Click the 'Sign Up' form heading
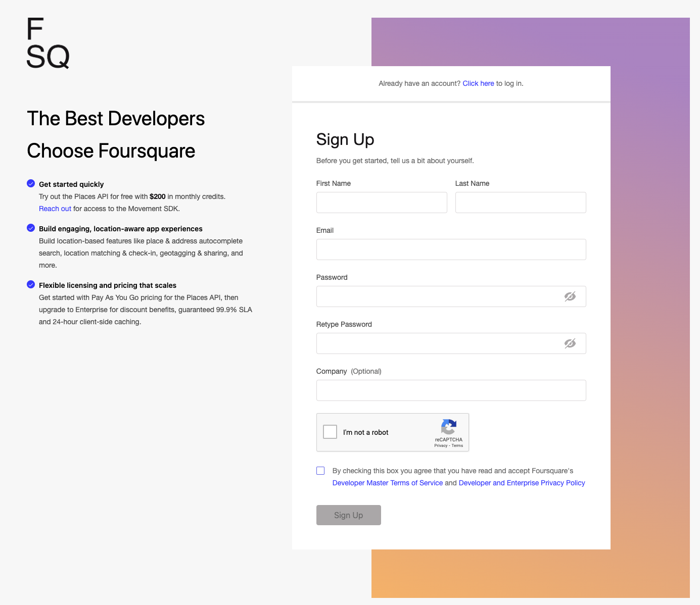The height and width of the screenshot is (605, 700). point(345,139)
